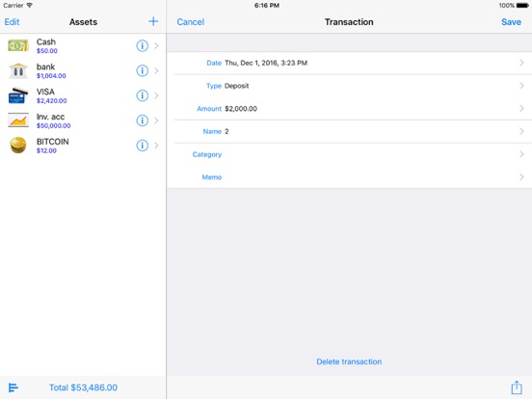The height and width of the screenshot is (399, 532).
Task: Click the $1,004.00 bank balance
Action: [51, 76]
